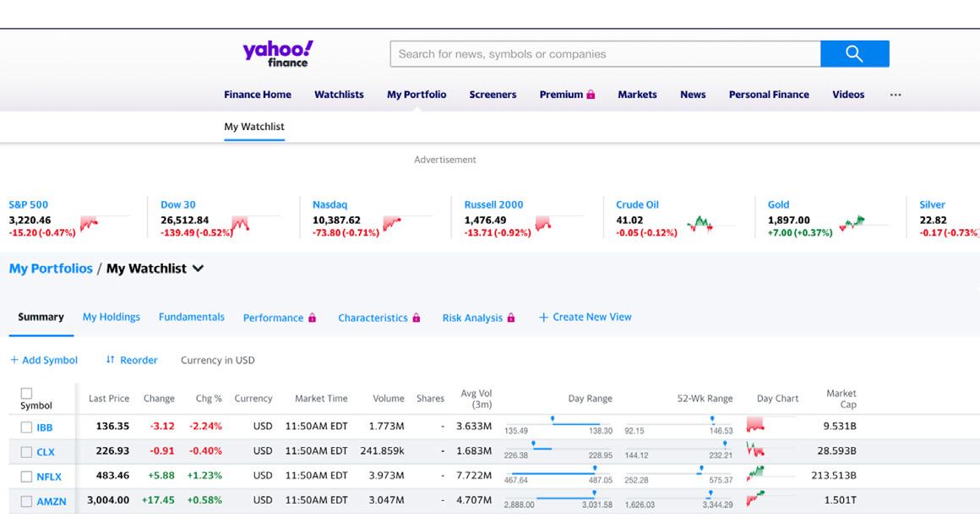Sort by the Last Price column header
The width and height of the screenshot is (980, 523).
[x=109, y=398]
